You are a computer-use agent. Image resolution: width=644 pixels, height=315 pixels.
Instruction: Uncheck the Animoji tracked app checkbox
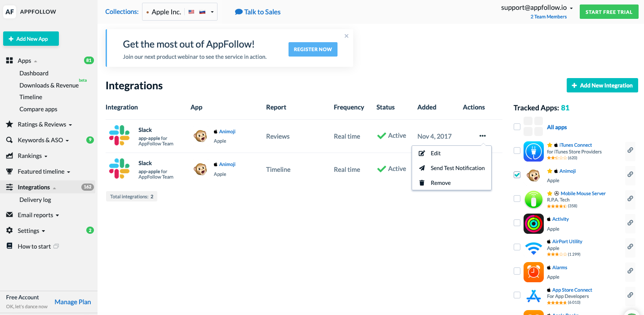(517, 175)
